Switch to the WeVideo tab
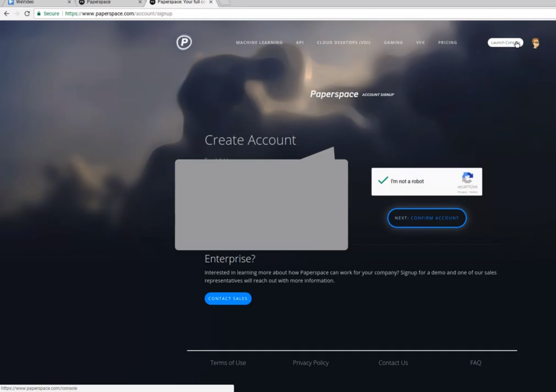The height and width of the screenshot is (392, 556). [38, 2]
